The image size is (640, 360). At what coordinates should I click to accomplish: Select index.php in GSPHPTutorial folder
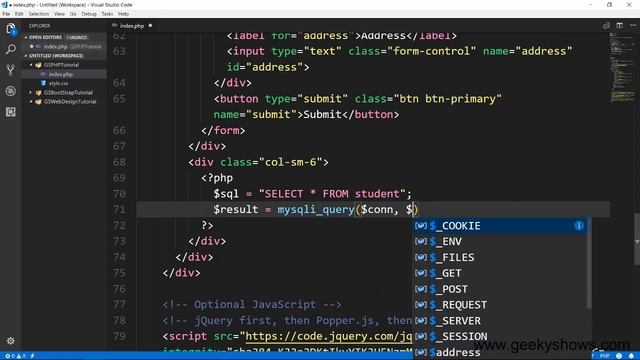click(x=64, y=74)
